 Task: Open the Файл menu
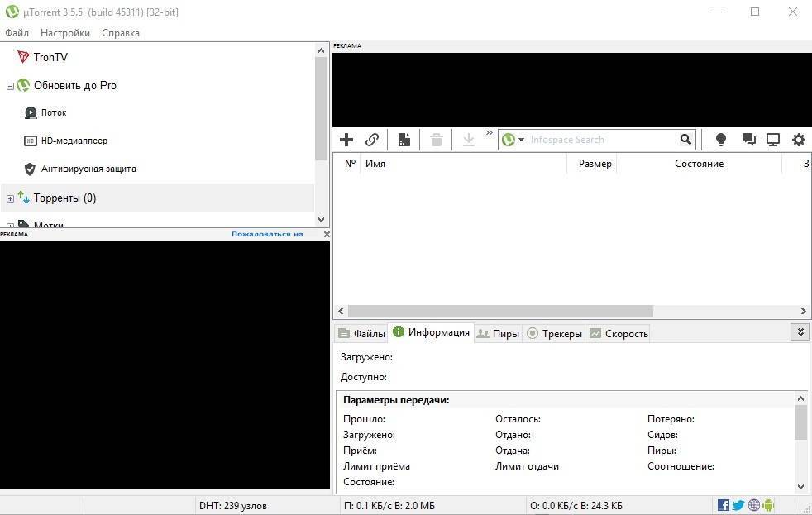pos(17,32)
